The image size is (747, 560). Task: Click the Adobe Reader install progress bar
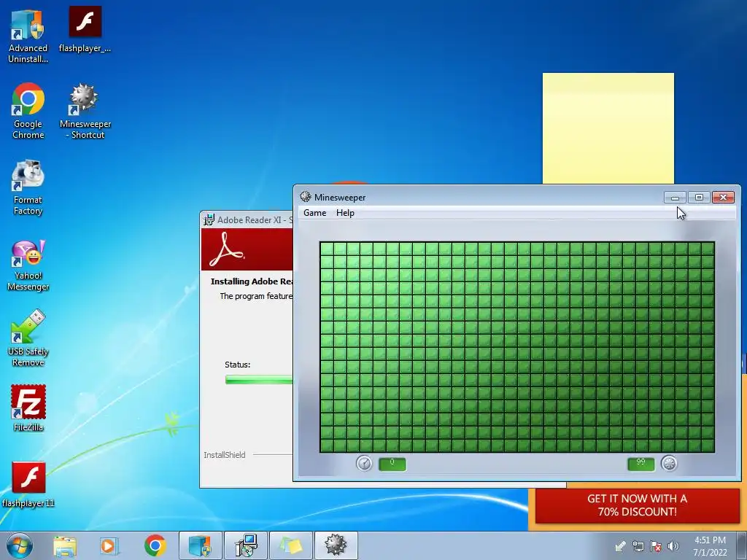pyautogui.click(x=259, y=379)
